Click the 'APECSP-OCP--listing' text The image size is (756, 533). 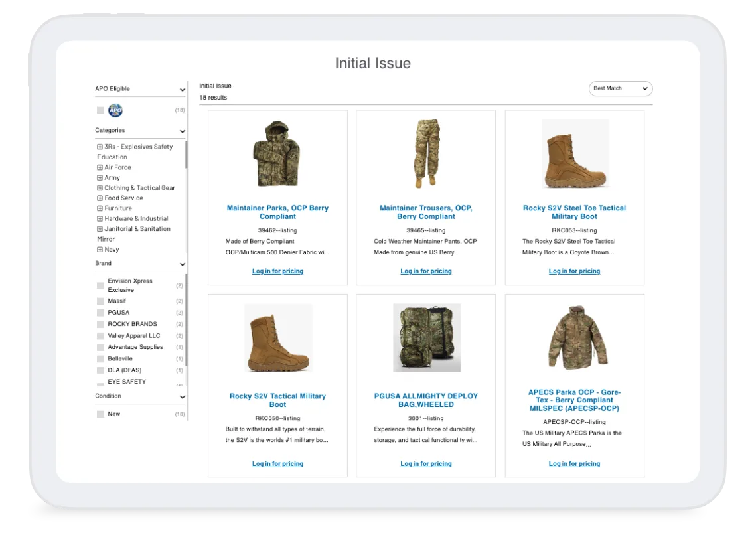coord(574,422)
